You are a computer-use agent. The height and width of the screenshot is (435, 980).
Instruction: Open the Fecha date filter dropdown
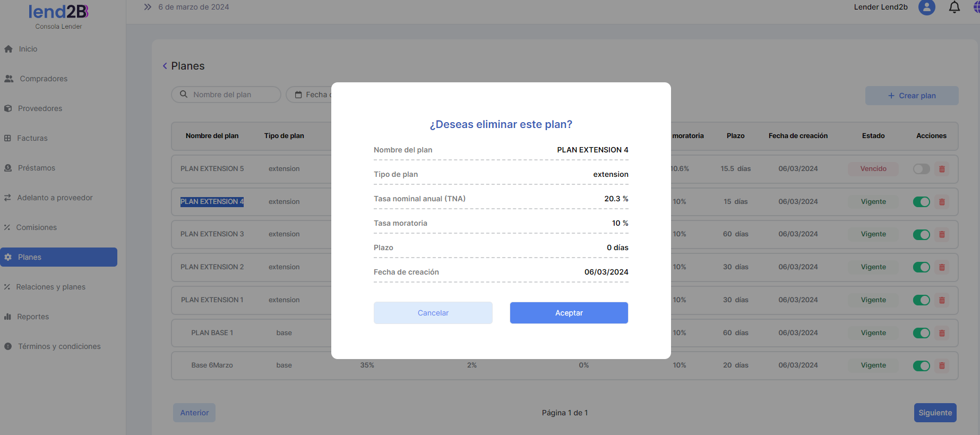[311, 95]
